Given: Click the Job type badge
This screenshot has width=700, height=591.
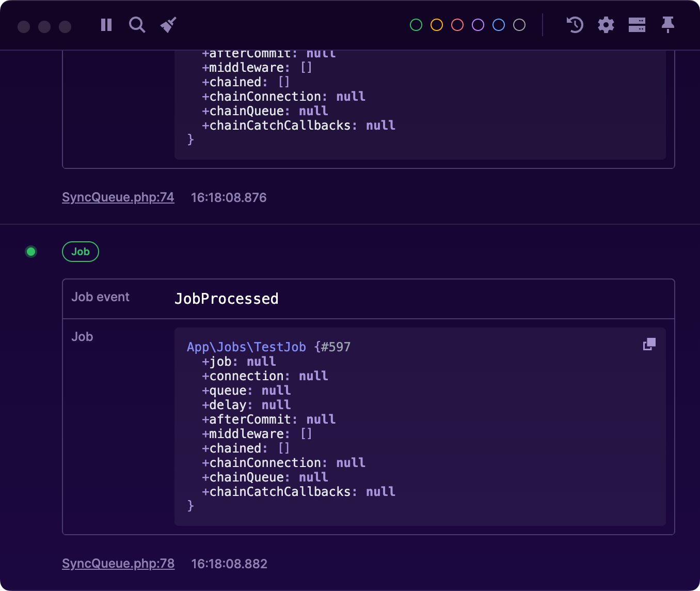Looking at the screenshot, I should (x=81, y=252).
